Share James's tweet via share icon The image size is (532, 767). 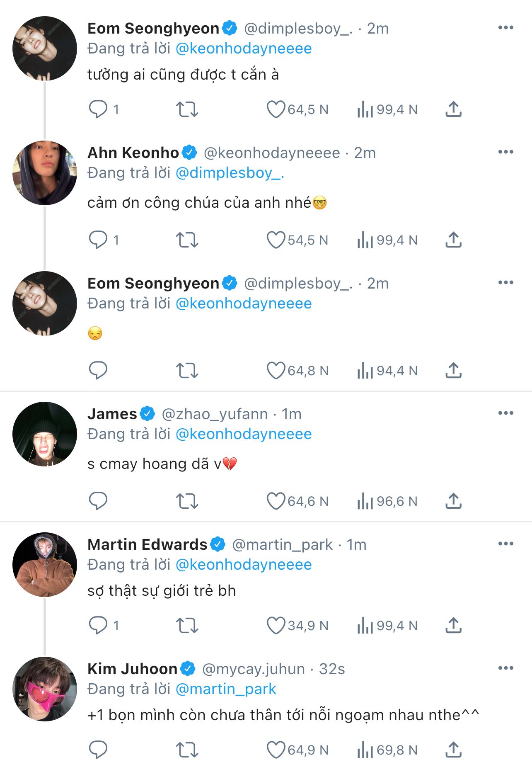pyautogui.click(x=453, y=501)
